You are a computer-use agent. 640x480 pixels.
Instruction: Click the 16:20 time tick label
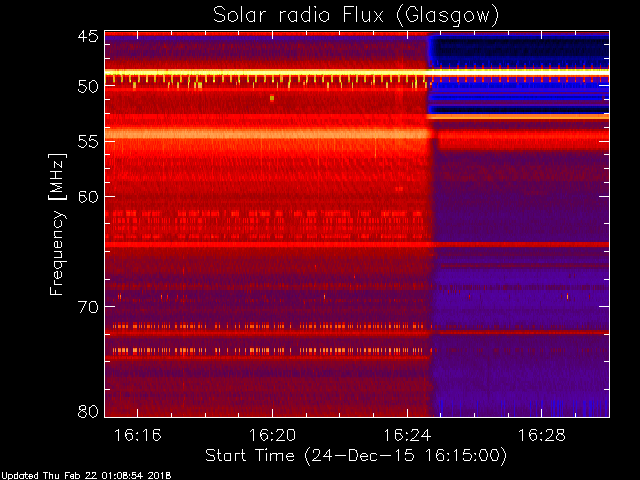[x=272, y=435]
